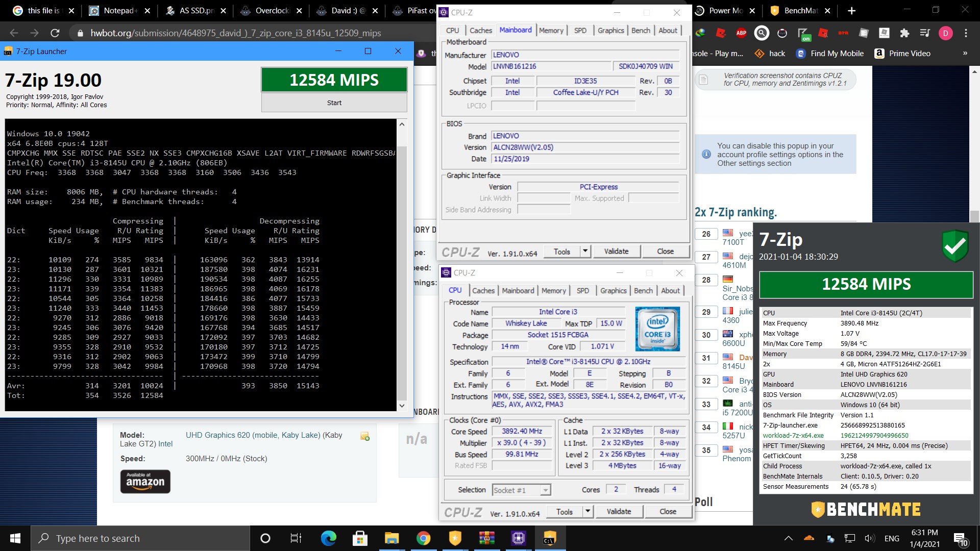Switch to the AS SSD browser tab
Viewport: 980px width, 551px height.
[x=197, y=10]
